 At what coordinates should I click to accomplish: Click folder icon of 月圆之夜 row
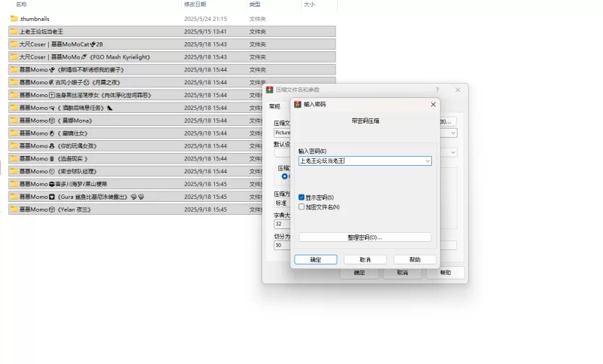click(x=14, y=82)
